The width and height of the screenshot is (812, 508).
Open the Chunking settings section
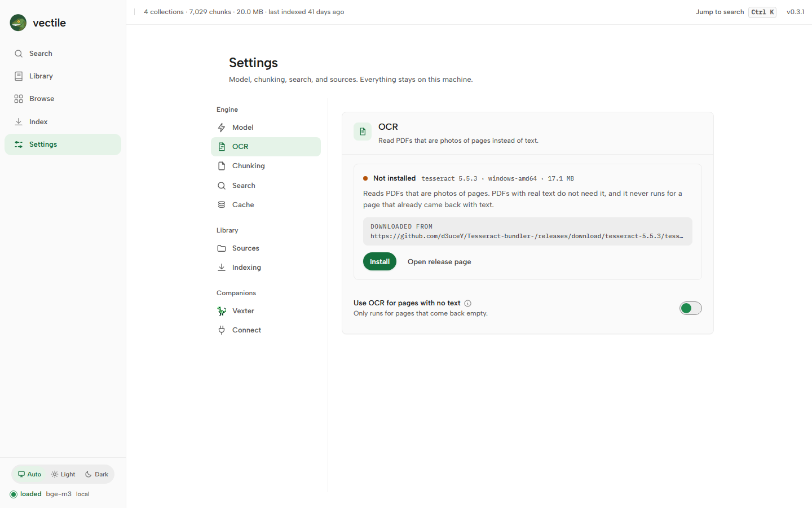click(266, 166)
